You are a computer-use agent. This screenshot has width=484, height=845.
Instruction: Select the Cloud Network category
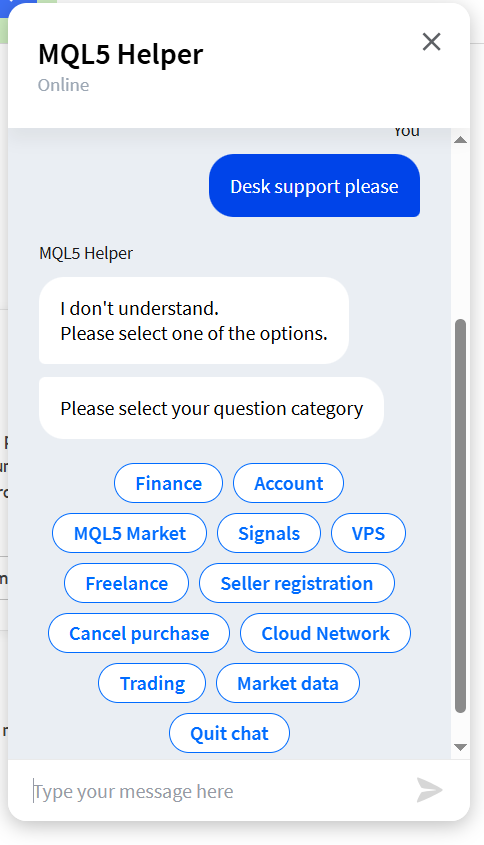(326, 633)
